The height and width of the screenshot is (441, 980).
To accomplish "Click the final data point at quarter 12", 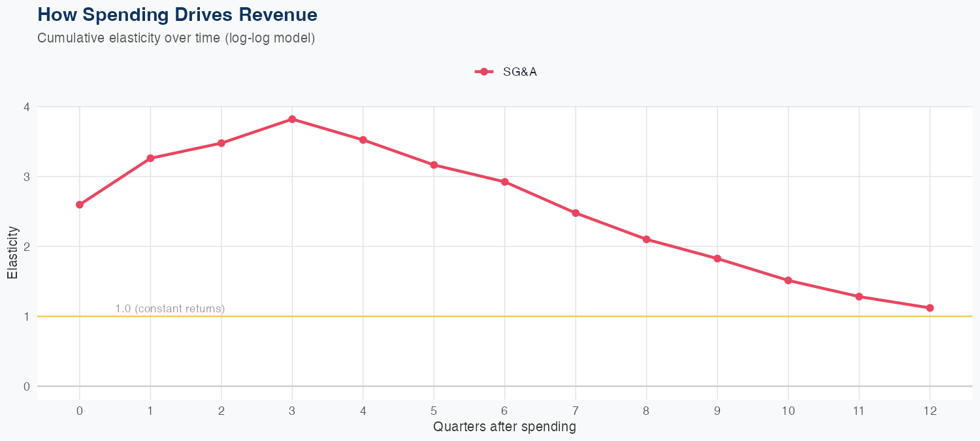I will [930, 308].
